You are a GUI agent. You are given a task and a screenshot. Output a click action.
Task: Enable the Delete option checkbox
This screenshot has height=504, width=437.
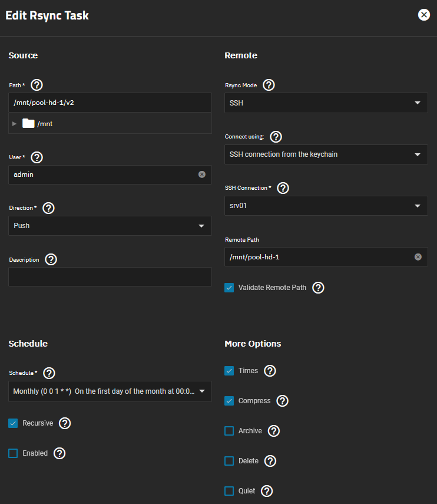229,461
